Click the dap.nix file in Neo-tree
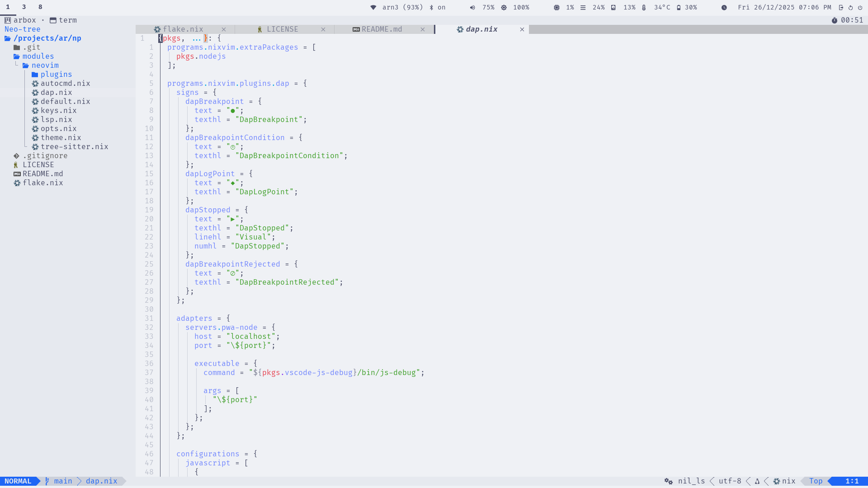868x488 pixels. (x=56, y=92)
